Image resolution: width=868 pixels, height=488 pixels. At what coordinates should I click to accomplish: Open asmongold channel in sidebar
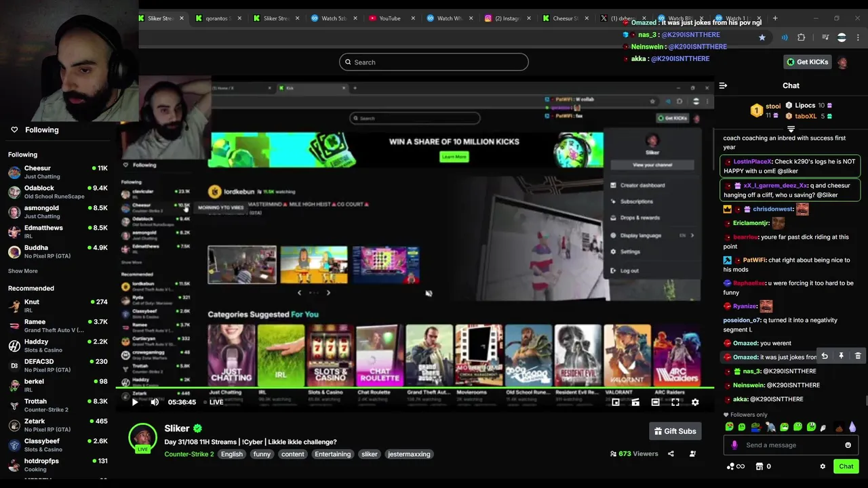[x=58, y=212]
